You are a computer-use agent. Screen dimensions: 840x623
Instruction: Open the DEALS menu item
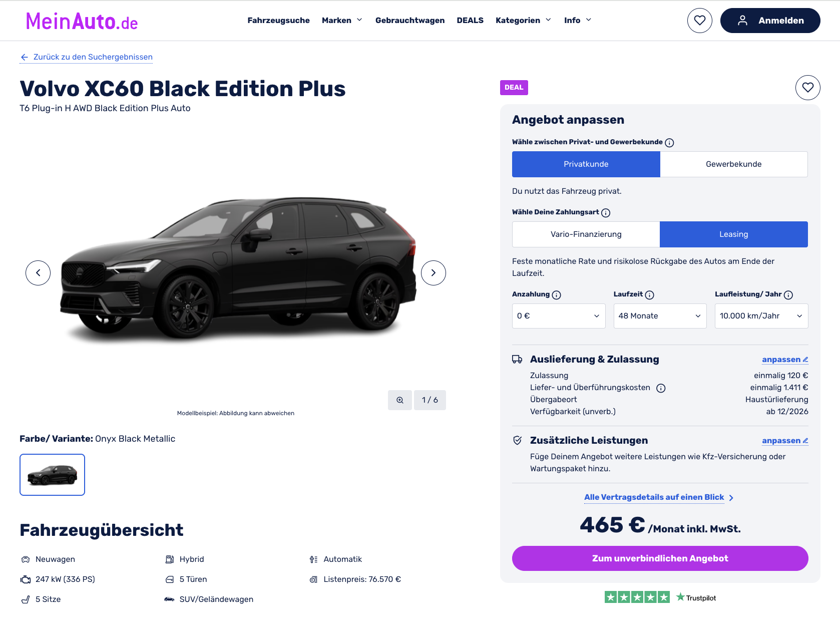[x=470, y=21]
